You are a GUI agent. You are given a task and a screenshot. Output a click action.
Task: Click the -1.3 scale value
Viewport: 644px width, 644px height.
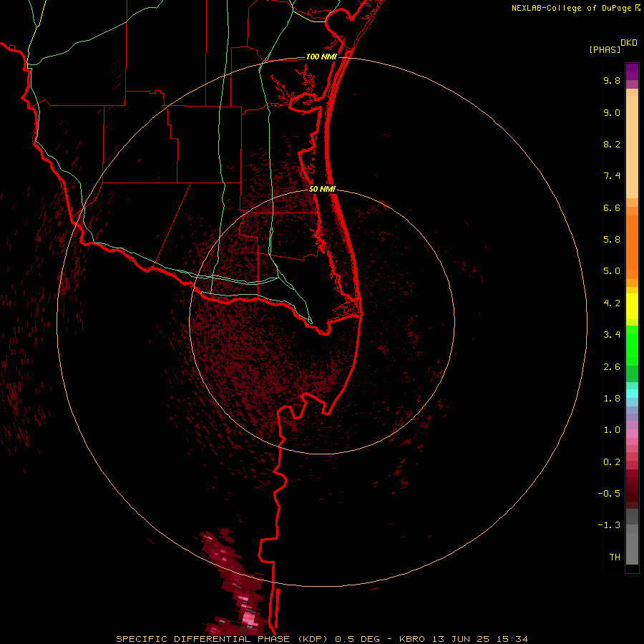609,525
